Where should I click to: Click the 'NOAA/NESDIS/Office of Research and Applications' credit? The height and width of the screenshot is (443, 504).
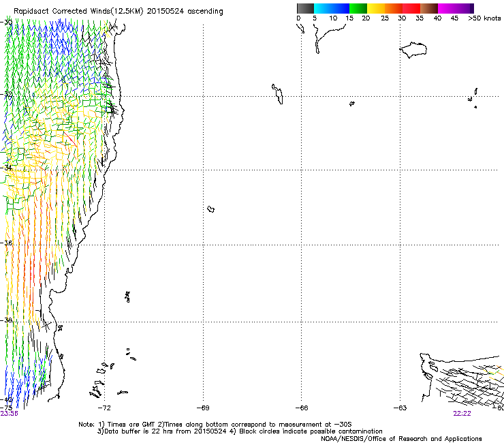(401, 439)
